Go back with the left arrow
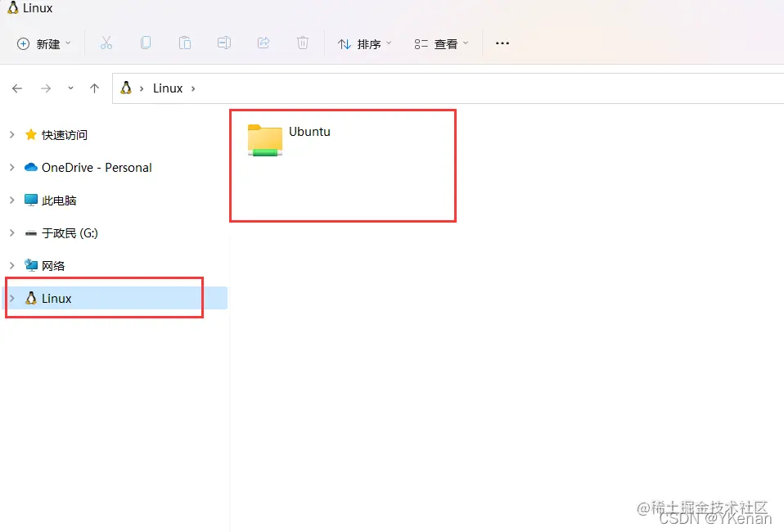This screenshot has height=532, width=784. (17, 88)
